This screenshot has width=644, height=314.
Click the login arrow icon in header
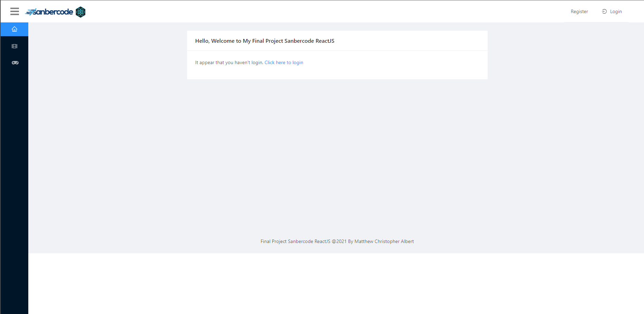(604, 11)
